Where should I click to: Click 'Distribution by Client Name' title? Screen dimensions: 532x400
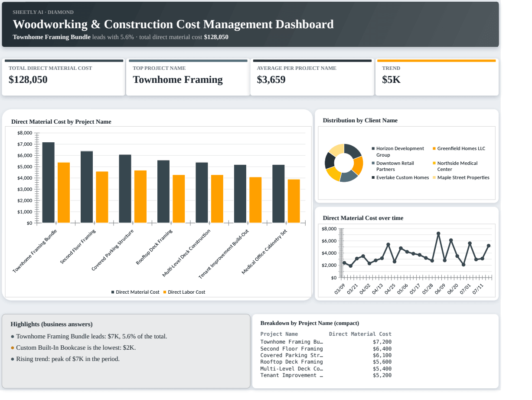tap(360, 121)
